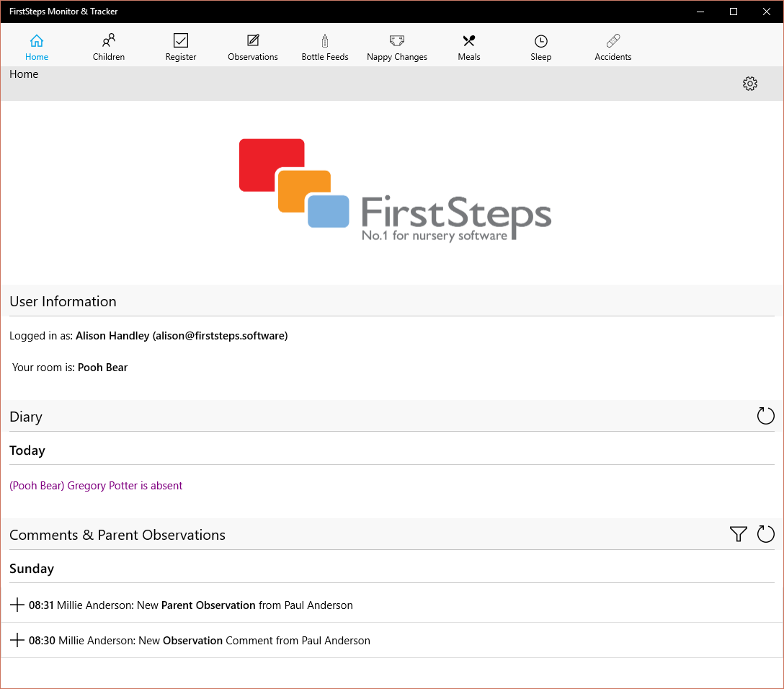Expand the 08:31 Parent Observation entry
This screenshot has width=784, height=689.
point(17,605)
